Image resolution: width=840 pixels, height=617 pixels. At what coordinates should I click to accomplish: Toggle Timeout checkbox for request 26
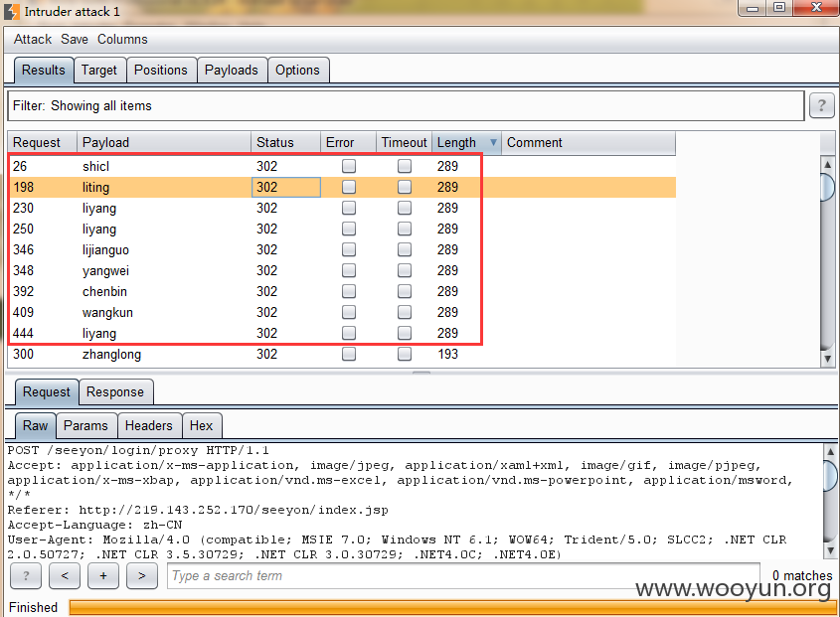tap(405, 166)
